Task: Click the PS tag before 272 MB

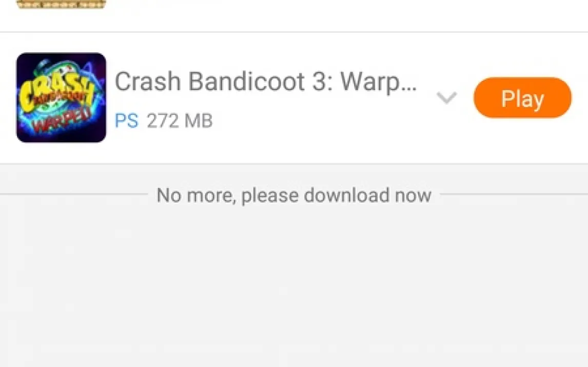Action: point(126,121)
